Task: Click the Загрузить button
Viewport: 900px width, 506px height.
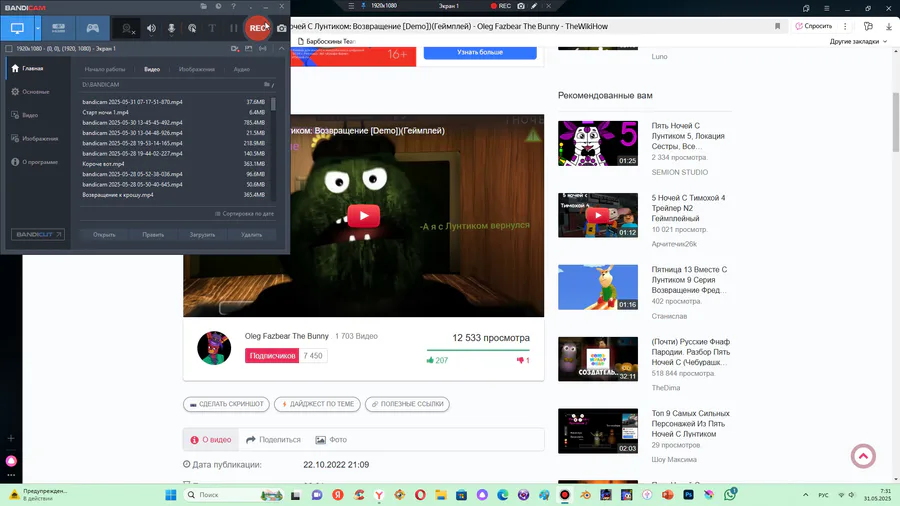Action: (x=202, y=235)
